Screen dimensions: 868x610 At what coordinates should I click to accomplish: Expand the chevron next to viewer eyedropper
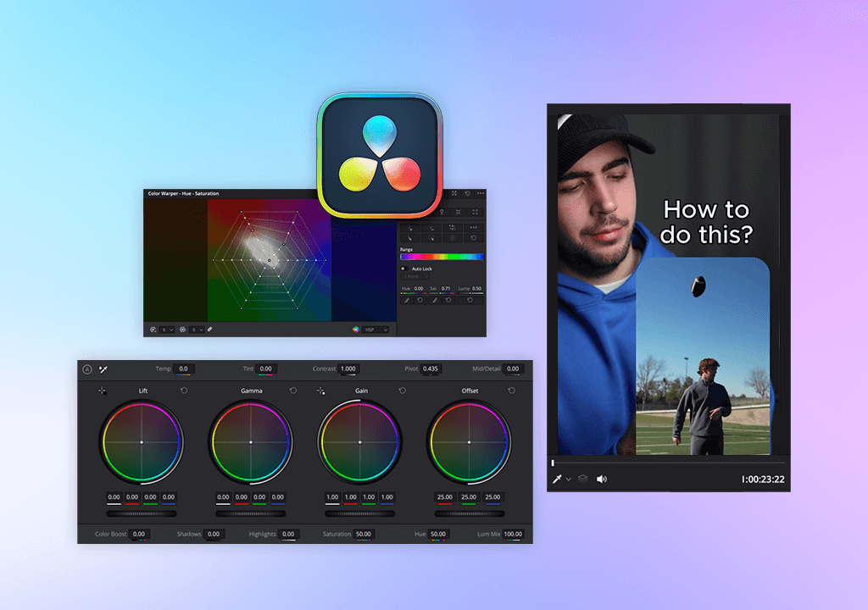tap(569, 480)
